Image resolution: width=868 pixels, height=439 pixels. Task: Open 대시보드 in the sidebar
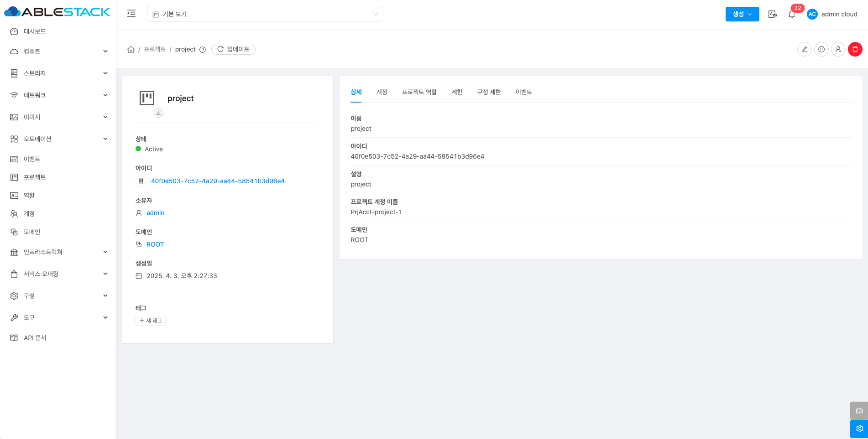click(35, 31)
